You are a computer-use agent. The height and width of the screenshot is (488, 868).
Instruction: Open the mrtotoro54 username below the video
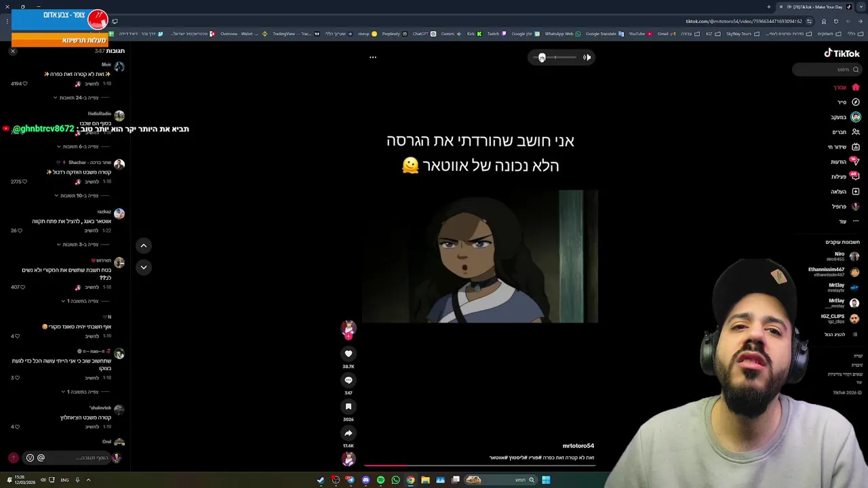(x=578, y=446)
